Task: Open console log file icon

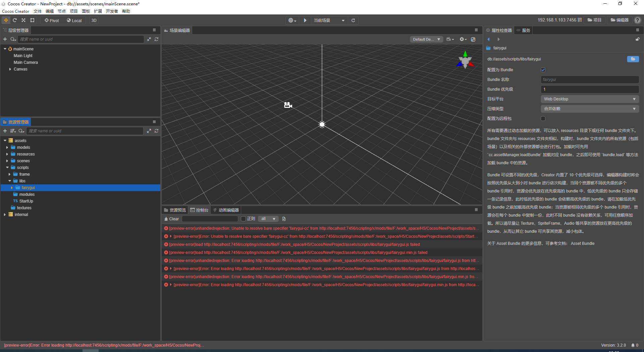Action: 284,219
